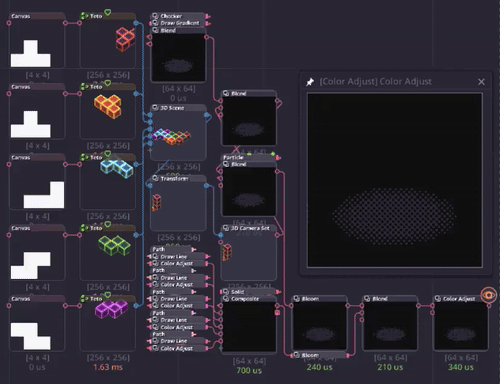Click the 3D Scene node icon
Image resolution: width=500 pixels, height=384 pixels.
click(155, 108)
